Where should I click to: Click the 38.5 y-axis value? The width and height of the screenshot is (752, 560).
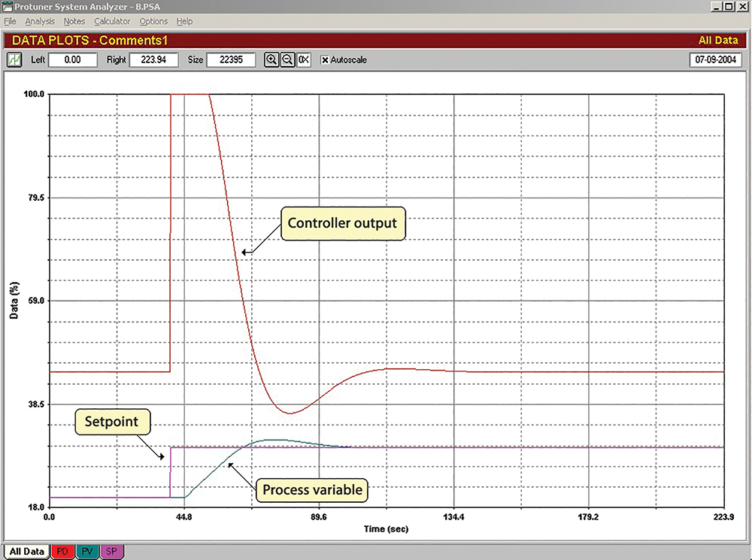tap(36, 404)
